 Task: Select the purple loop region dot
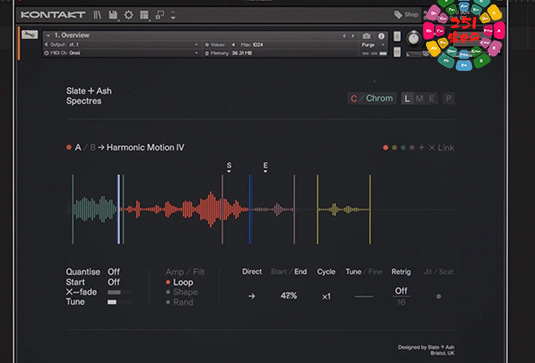tap(412, 148)
